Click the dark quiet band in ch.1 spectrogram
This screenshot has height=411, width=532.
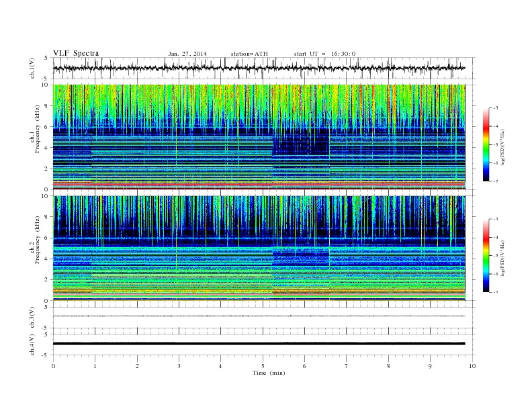(301, 142)
